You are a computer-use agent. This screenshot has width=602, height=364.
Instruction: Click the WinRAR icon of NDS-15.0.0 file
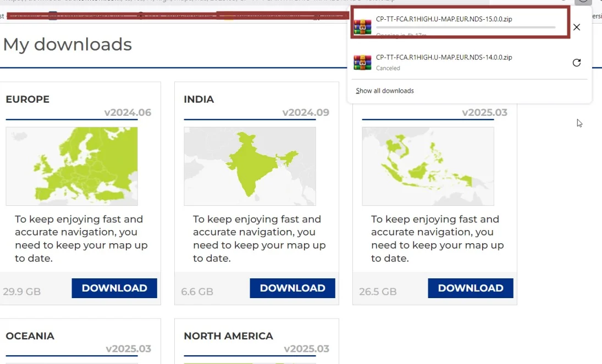pos(362,26)
